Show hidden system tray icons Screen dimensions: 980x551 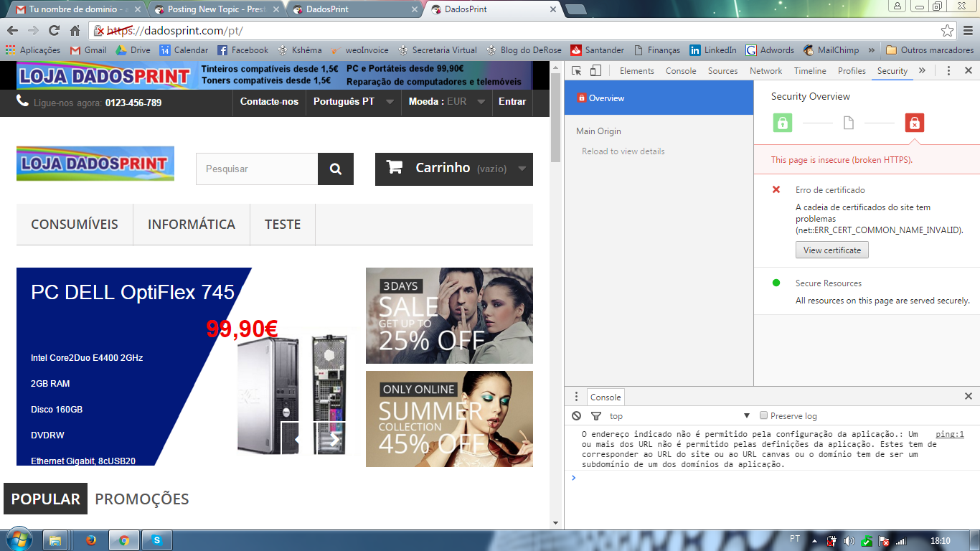coord(814,540)
